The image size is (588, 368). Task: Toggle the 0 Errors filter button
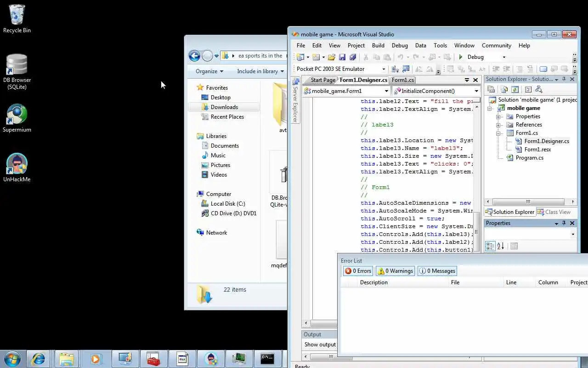(358, 271)
